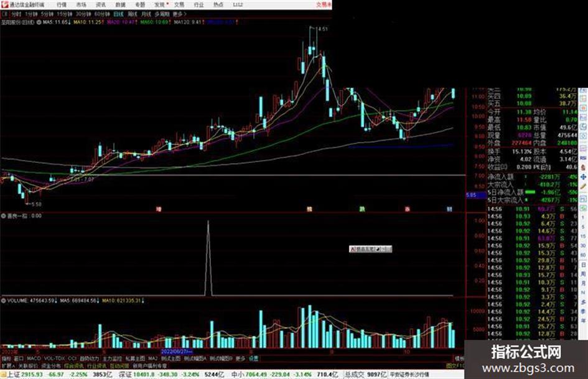This screenshot has width=588, height=379.
Task: Select the 1分钟 period tab
Action: pos(31,14)
